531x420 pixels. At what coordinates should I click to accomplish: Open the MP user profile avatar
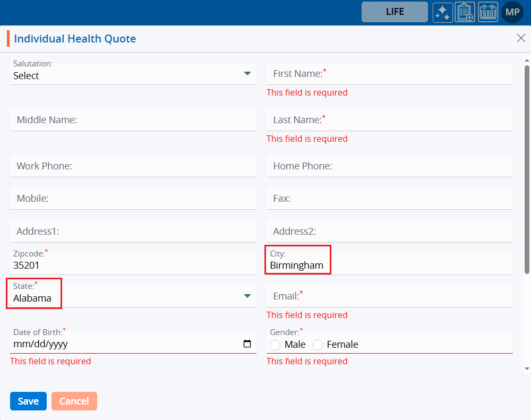pos(512,12)
